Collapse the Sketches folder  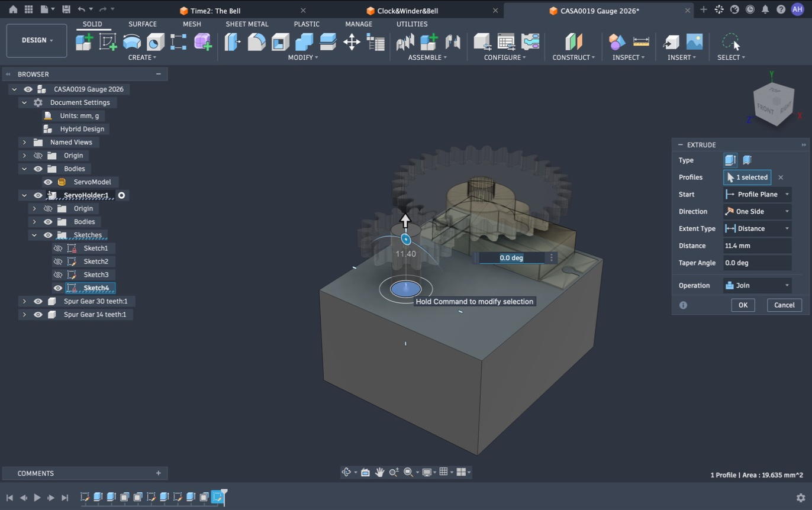[x=34, y=235]
